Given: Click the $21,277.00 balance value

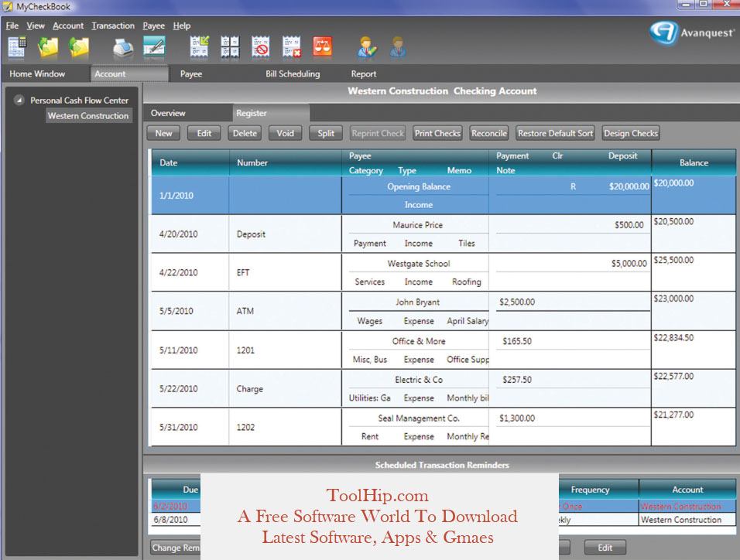Looking at the screenshot, I should coord(673,415).
